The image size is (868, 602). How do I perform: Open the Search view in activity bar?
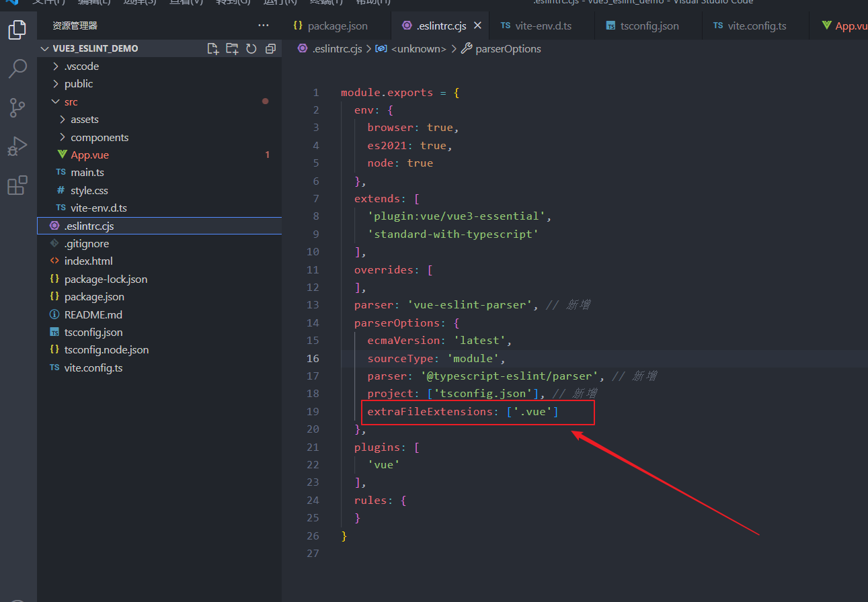(x=17, y=68)
